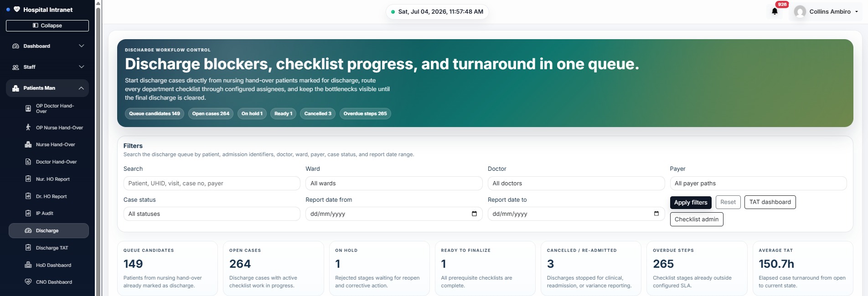
Task: Click the Dashboard gauge icon in sidebar
Action: [x=15, y=46]
